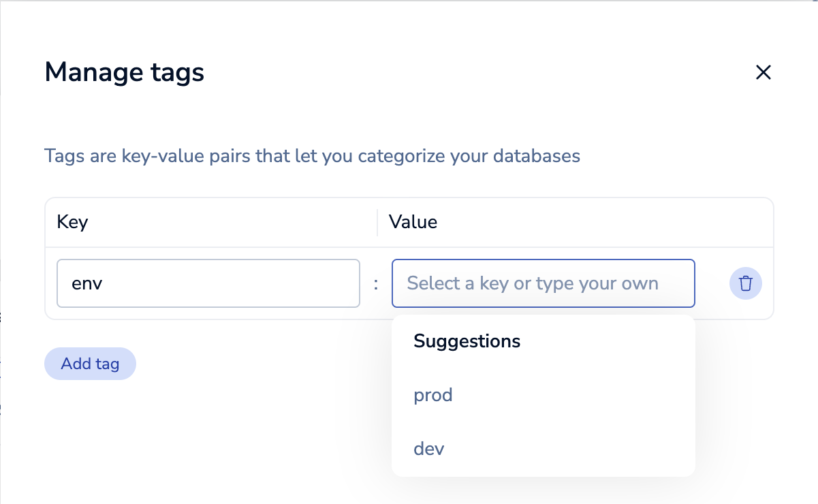Click the Add tag button
The height and width of the screenshot is (504, 818).
click(x=90, y=364)
